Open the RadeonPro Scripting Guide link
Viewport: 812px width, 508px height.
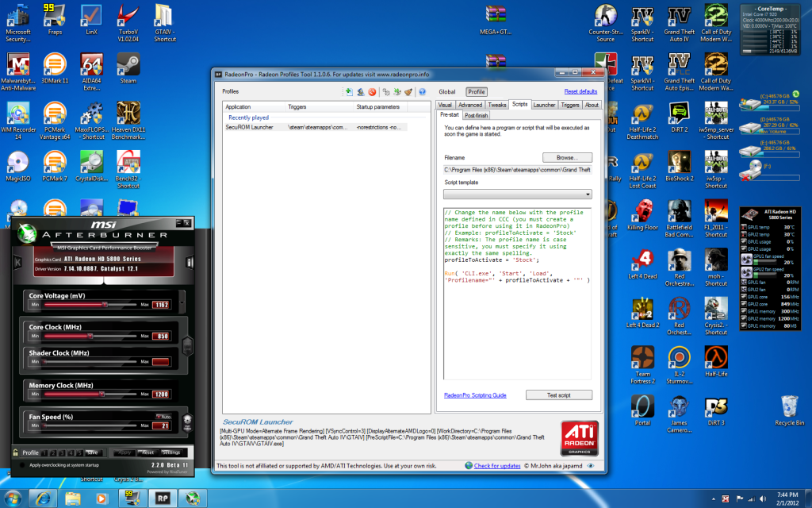click(475, 395)
